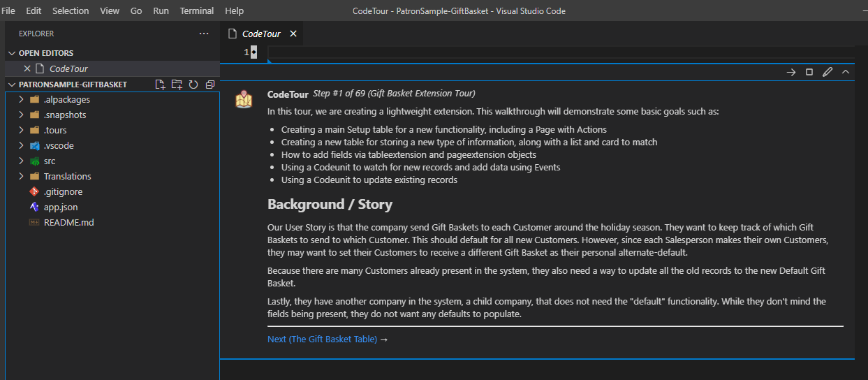Click the CodeTour map avatar icon
This screenshot has width=868, height=380.
pos(244,99)
